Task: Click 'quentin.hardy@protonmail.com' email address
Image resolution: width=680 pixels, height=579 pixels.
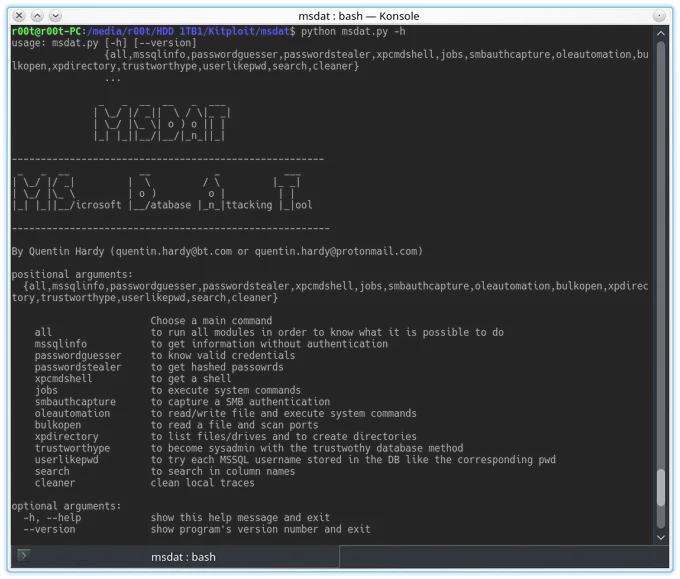Action: pos(336,251)
